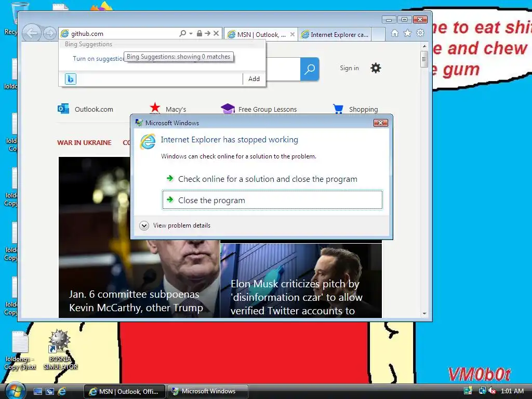Viewport: 532px width, 399px height.
Task: Open Jan. 6 committee subpoenas story
Action: click(136, 301)
